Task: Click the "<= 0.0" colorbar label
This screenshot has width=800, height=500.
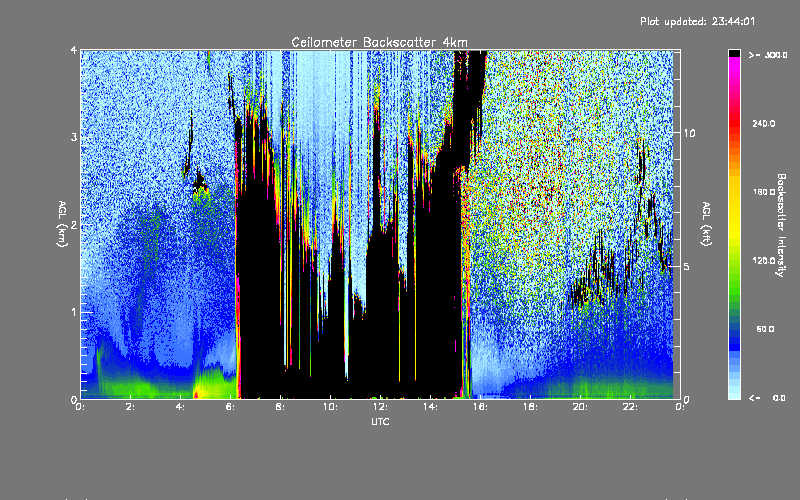Action: coord(768,398)
